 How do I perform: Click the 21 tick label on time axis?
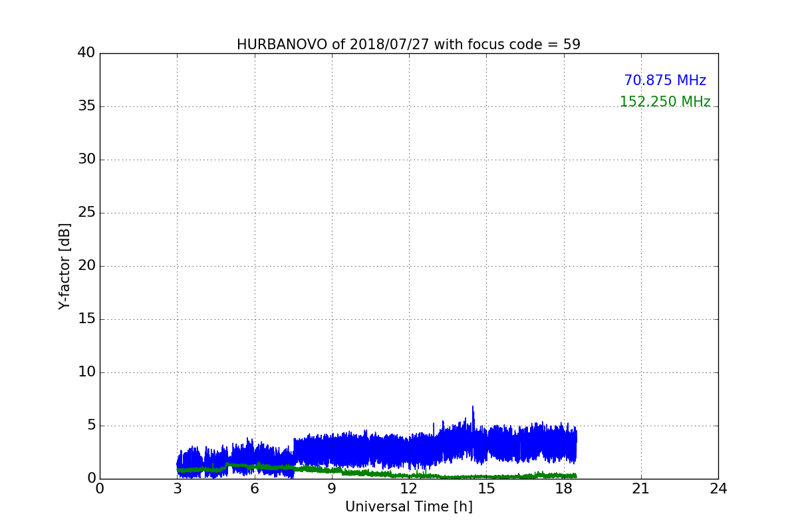click(641, 489)
